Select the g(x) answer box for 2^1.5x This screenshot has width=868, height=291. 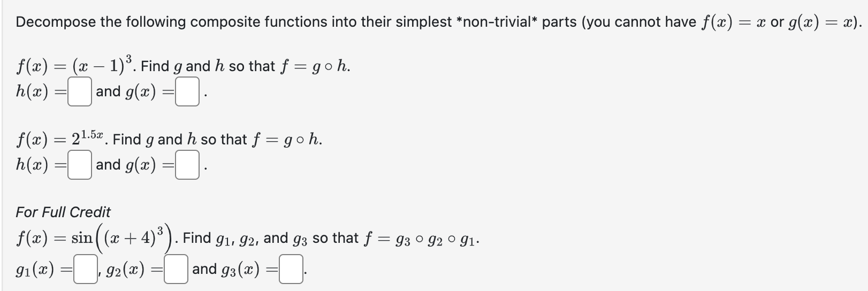point(188,166)
